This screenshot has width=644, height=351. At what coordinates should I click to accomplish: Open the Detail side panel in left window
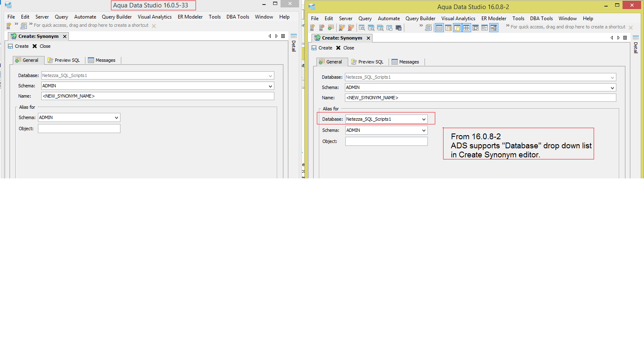[294, 46]
